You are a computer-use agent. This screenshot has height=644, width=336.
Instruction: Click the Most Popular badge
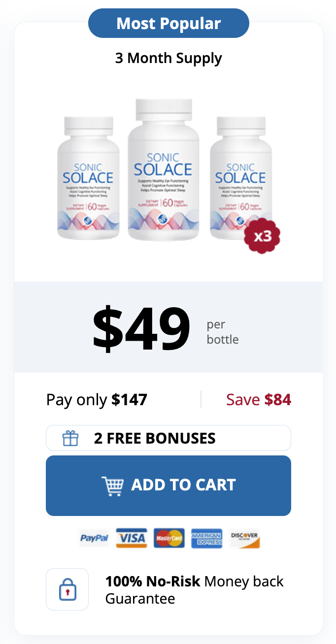pyautogui.click(x=168, y=23)
